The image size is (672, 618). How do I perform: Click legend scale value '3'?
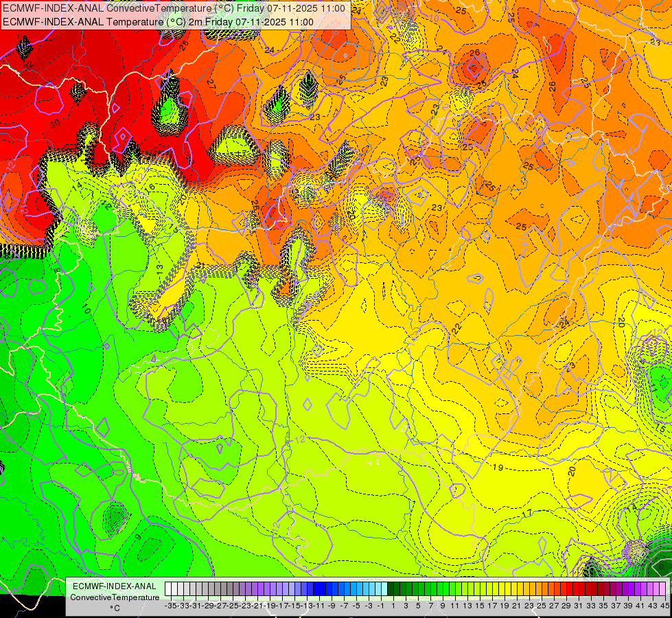(406, 606)
